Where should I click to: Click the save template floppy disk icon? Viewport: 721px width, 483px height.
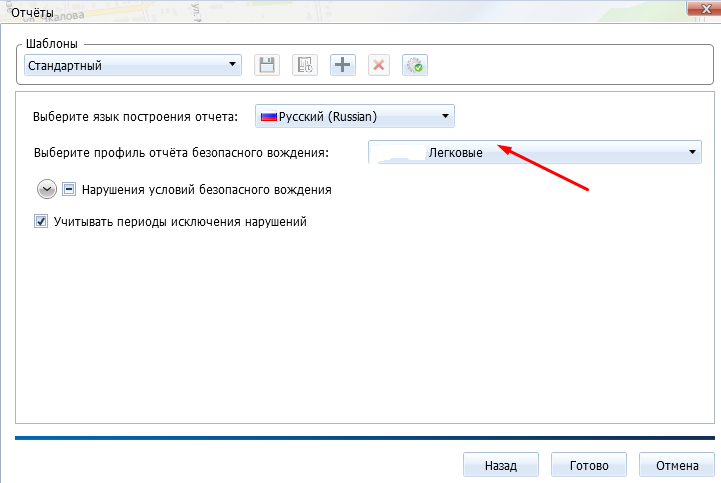pyautogui.click(x=267, y=66)
